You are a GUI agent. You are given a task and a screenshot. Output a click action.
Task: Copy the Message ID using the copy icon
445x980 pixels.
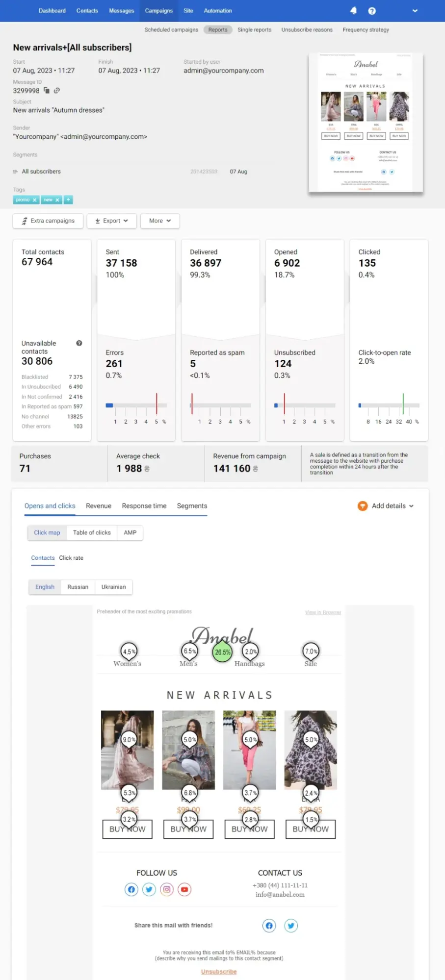(x=47, y=91)
